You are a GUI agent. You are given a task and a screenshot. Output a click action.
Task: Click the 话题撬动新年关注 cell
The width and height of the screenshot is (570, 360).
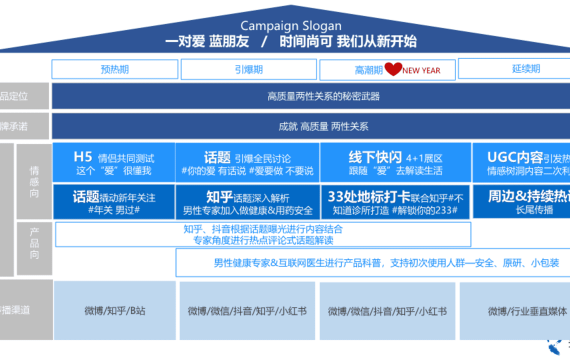point(114,202)
